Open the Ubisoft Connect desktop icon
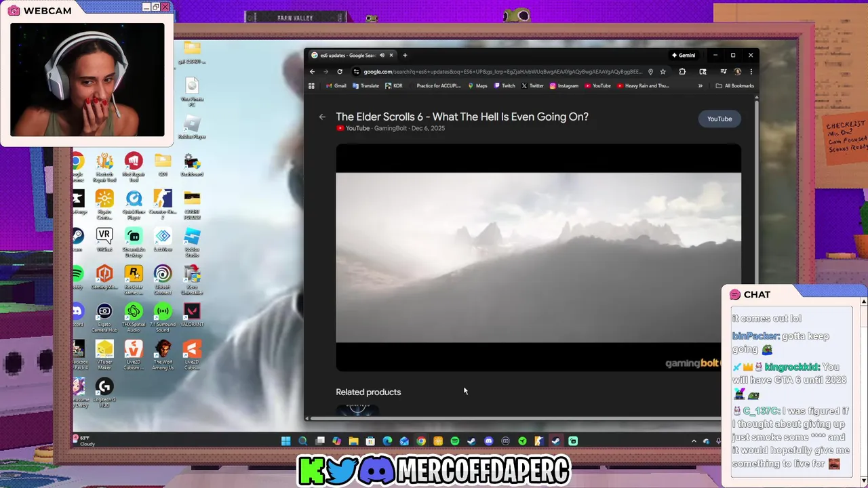Viewport: 868px width, 488px height. [x=163, y=280]
